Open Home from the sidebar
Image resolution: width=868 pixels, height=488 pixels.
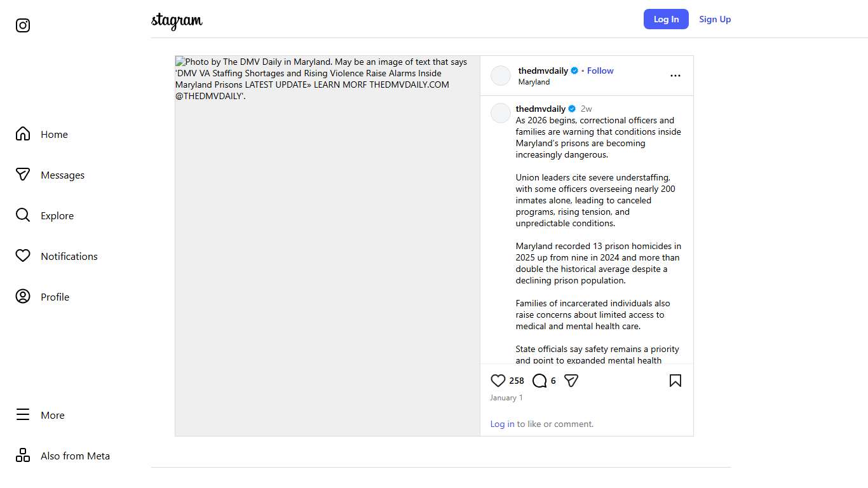tap(23, 134)
